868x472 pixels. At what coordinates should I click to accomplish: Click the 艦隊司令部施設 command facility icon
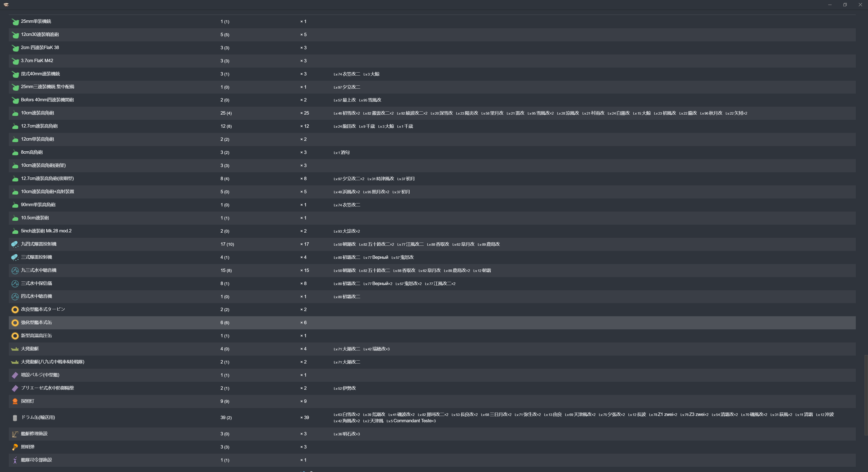[15, 460]
